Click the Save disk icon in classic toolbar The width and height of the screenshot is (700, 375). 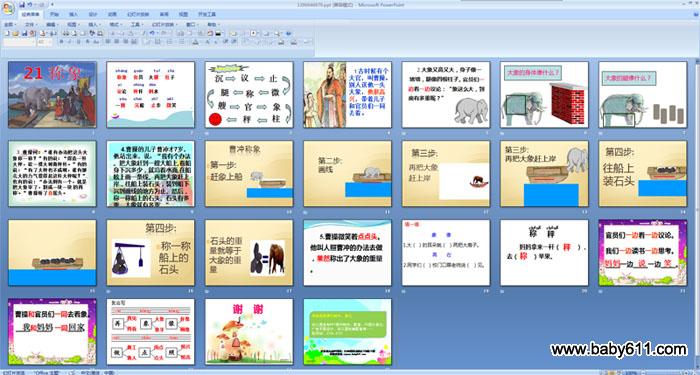coord(25,33)
